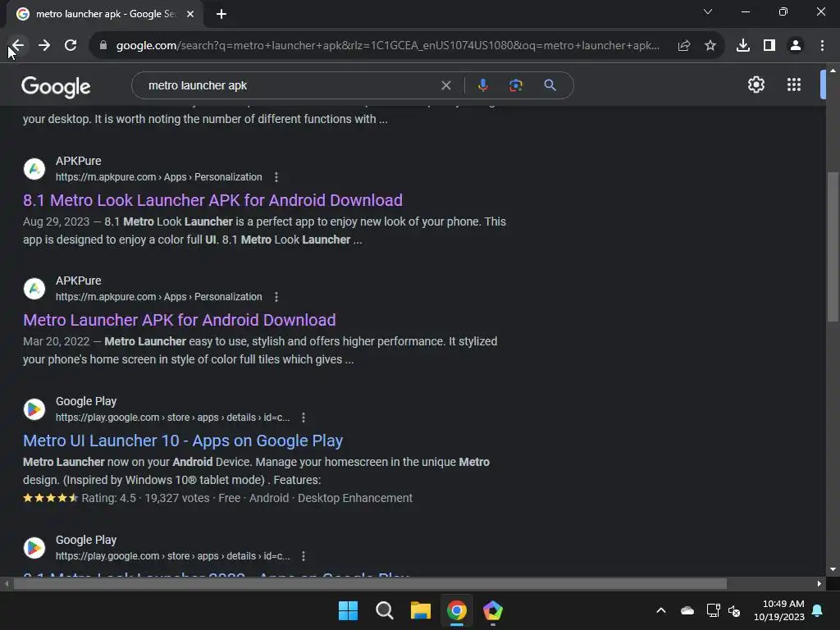Close the metro launcher apk tab
Viewport: 840px width, 630px height.
click(190, 14)
